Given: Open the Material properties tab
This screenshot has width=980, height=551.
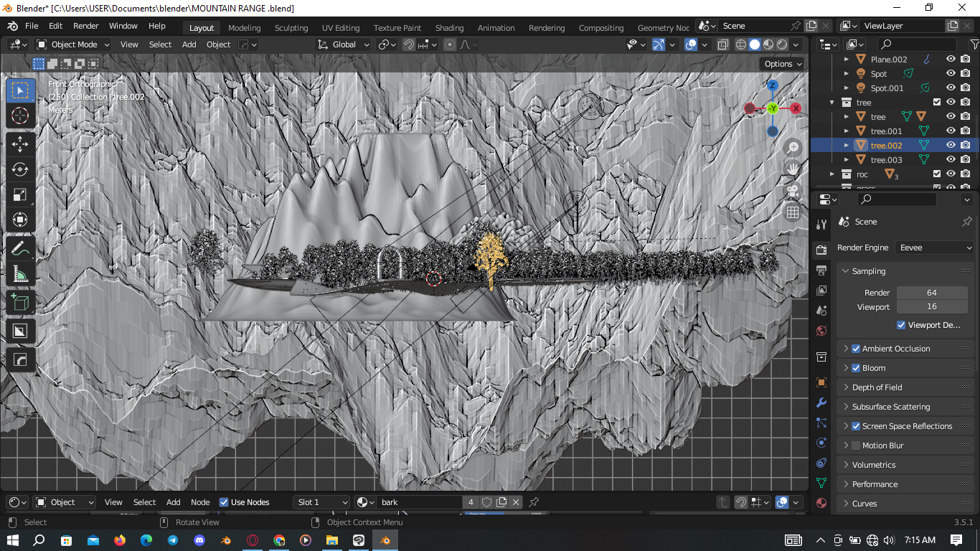Looking at the screenshot, I should pyautogui.click(x=821, y=503).
